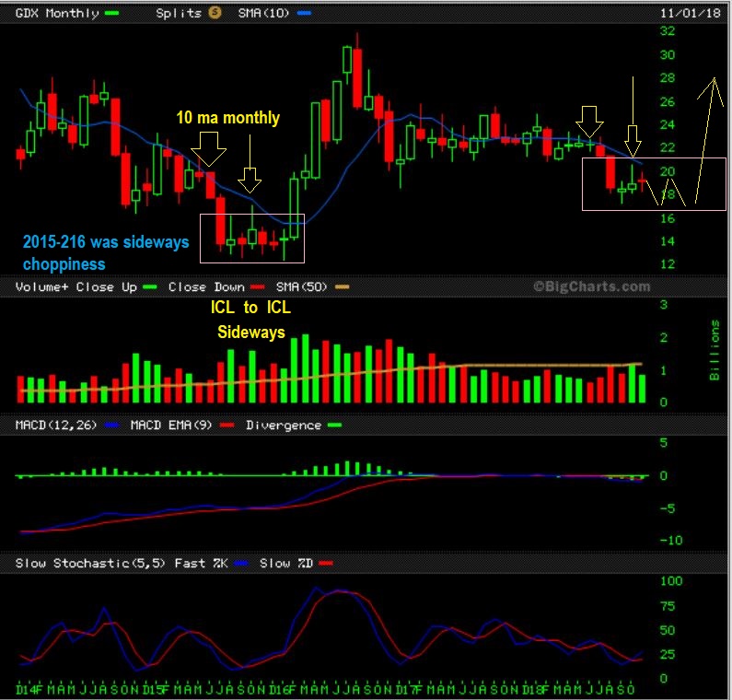Click the tallest green candle near 32
Screen dimensions: 732x700
click(x=347, y=61)
